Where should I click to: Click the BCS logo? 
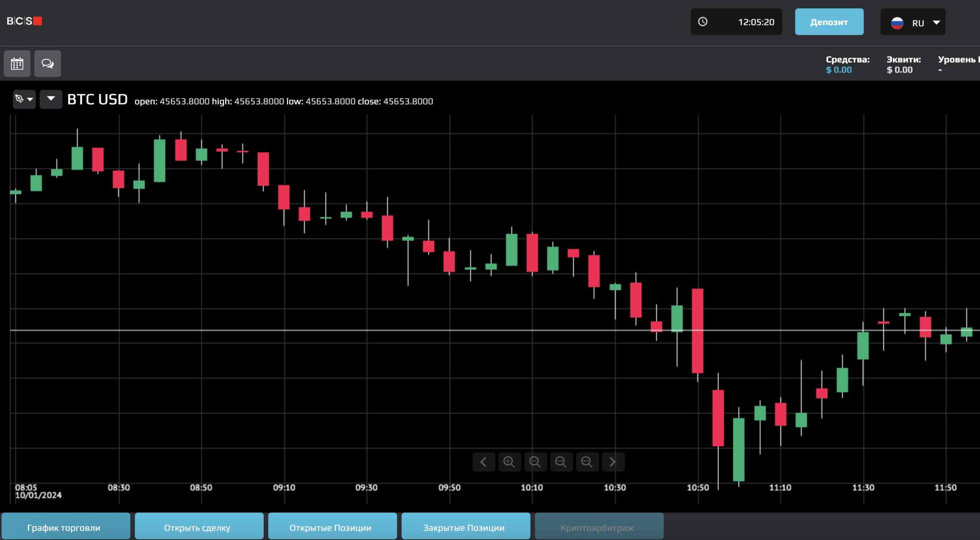pyautogui.click(x=24, y=21)
